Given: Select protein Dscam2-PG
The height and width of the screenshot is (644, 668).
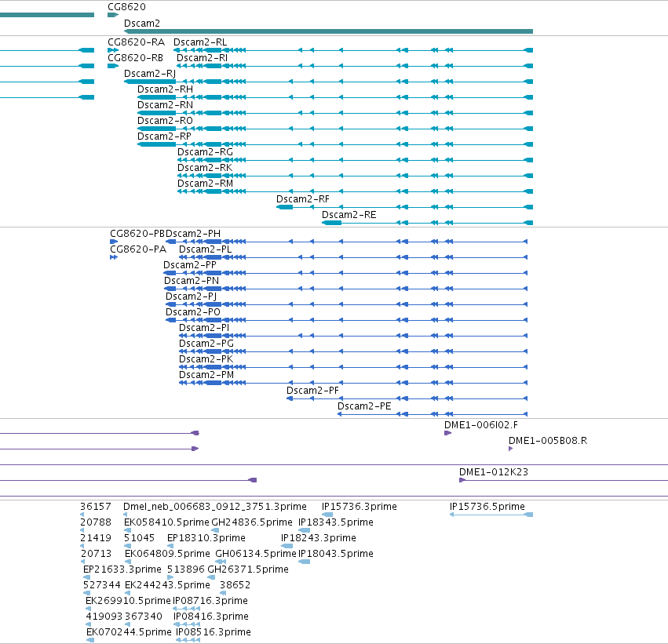Looking at the screenshot, I should 206,344.
